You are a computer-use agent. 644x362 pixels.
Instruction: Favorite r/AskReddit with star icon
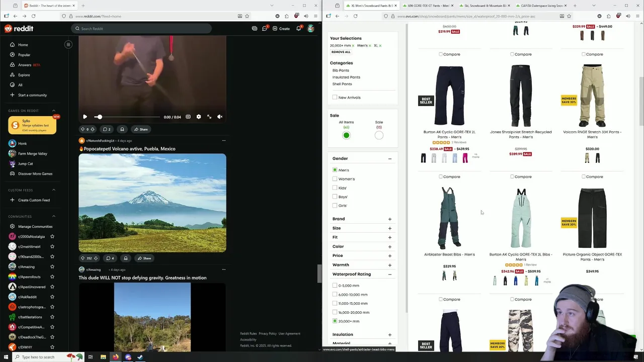pos(52,297)
